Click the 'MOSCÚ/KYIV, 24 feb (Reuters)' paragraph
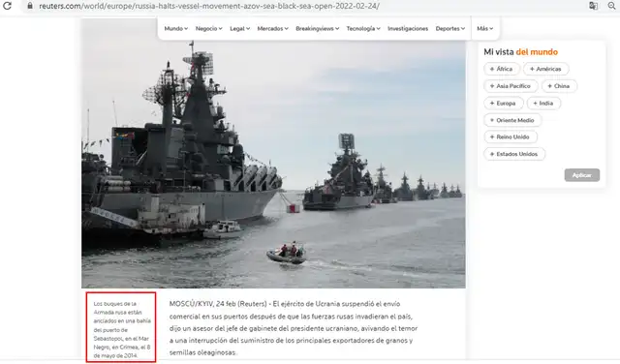The width and height of the screenshot is (620, 364). coord(294,328)
